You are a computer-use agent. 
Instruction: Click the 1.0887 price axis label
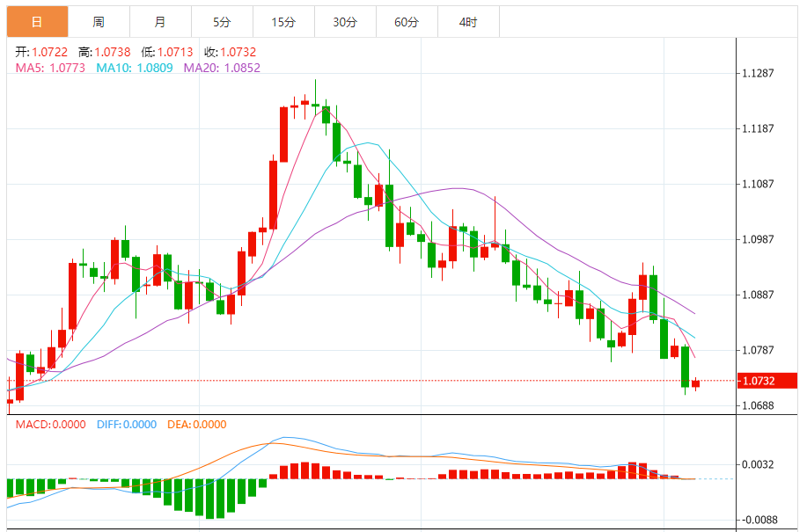pyautogui.click(x=758, y=295)
